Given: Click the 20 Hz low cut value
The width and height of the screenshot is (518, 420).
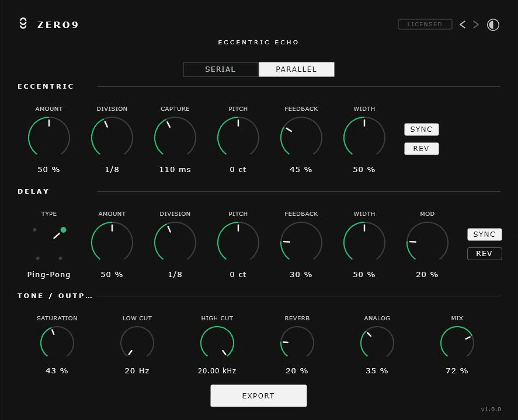Looking at the screenshot, I should click(x=137, y=371).
